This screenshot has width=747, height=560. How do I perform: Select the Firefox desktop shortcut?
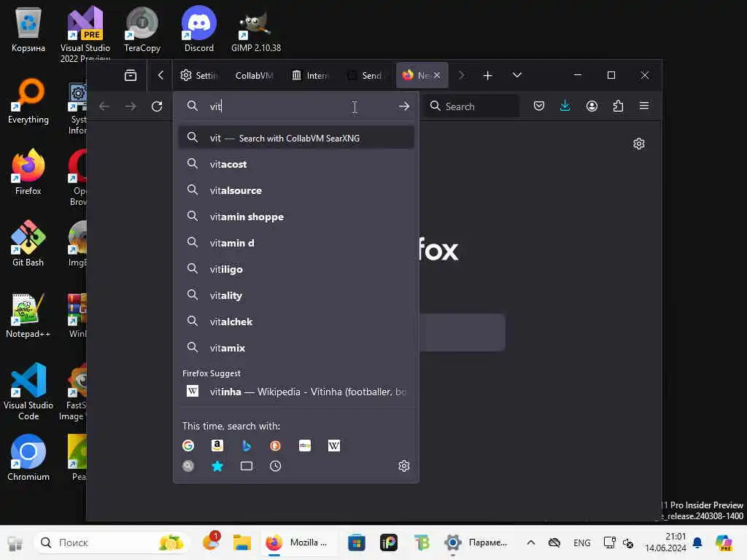[x=28, y=172]
